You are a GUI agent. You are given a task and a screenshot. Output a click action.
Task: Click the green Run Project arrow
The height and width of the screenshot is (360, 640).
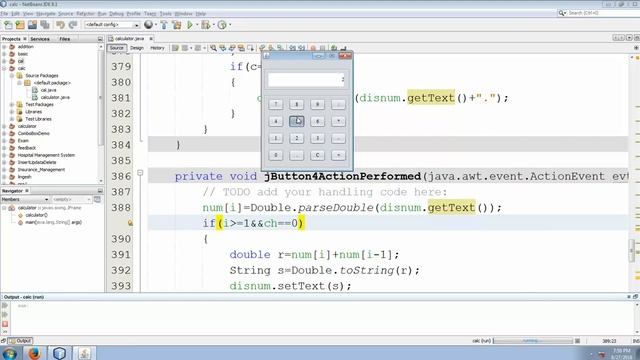click(190, 25)
